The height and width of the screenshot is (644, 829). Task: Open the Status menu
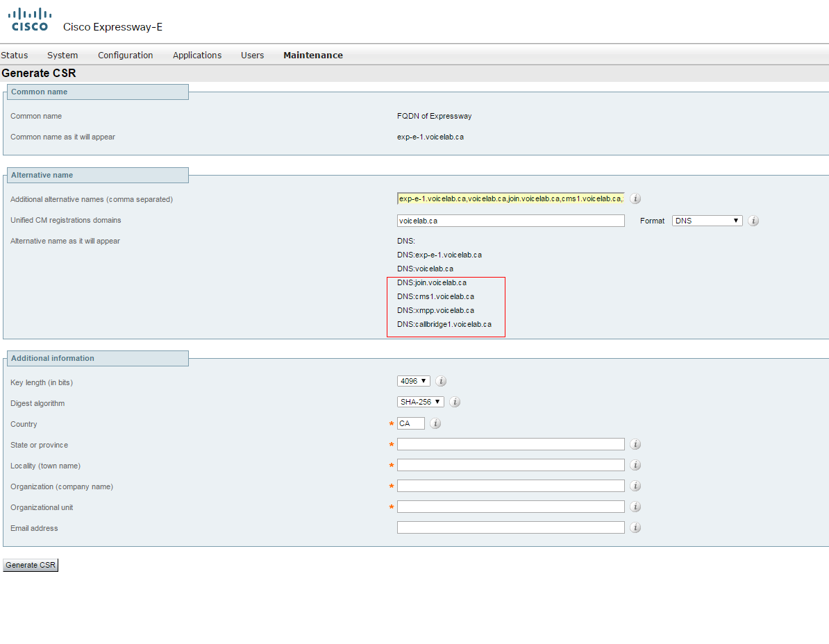pyautogui.click(x=15, y=55)
